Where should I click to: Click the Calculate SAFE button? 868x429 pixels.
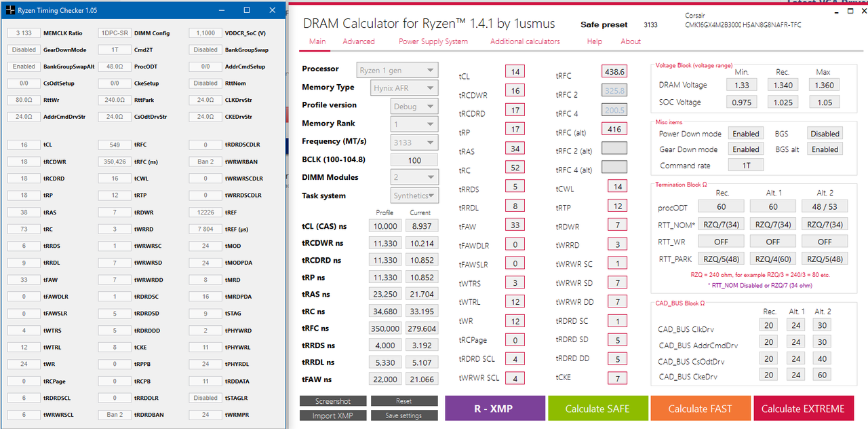[x=598, y=408]
